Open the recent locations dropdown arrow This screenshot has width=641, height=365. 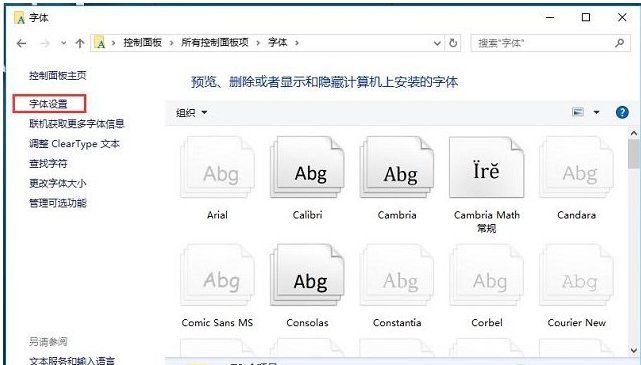63,43
